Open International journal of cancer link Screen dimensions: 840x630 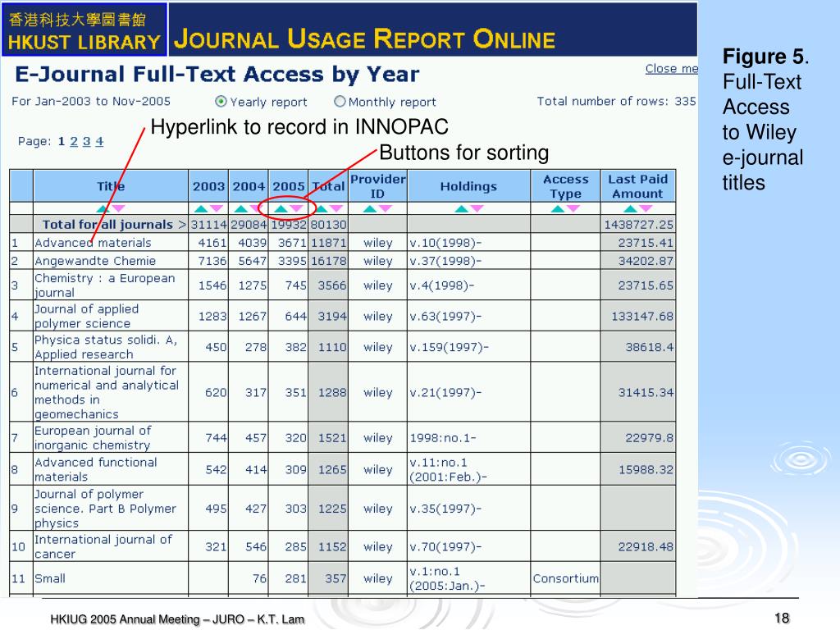[x=103, y=546]
